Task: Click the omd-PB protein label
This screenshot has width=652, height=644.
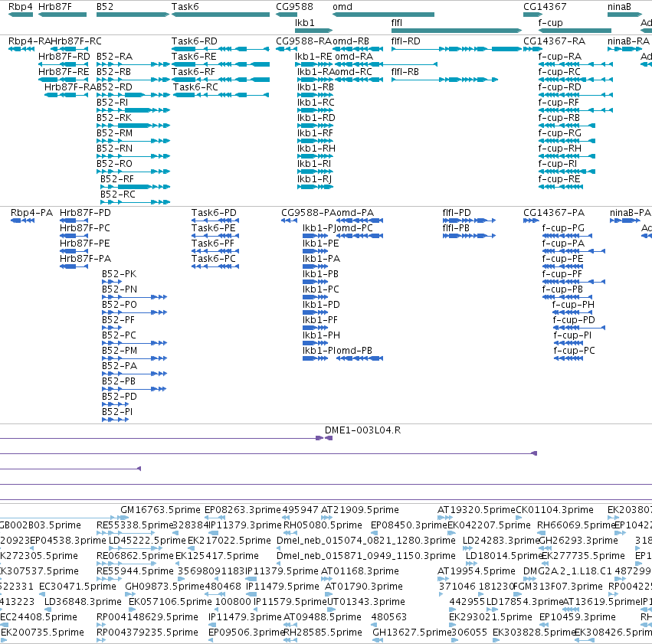Action: pyautogui.click(x=354, y=351)
